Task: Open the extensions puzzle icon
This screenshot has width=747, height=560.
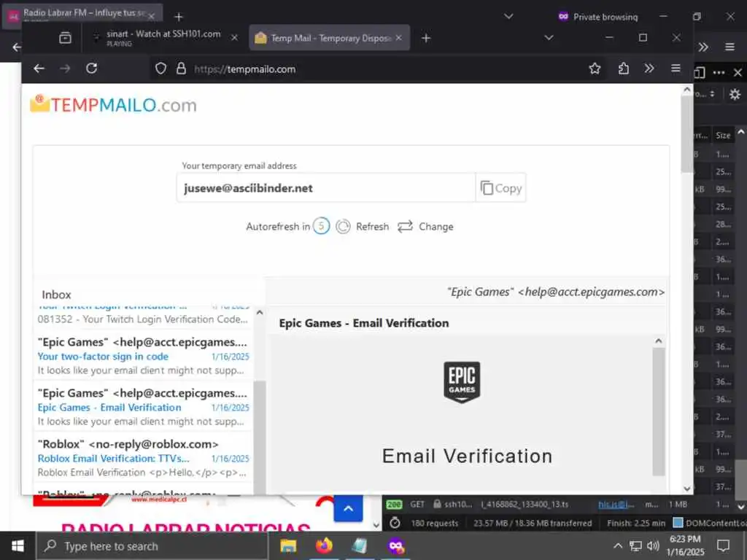Action: point(623,69)
